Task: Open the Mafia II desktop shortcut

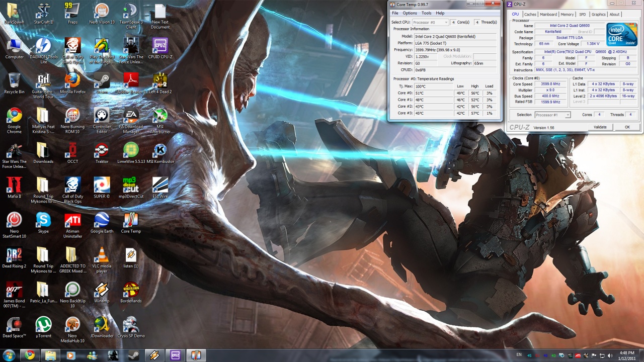Action: coord(14,188)
